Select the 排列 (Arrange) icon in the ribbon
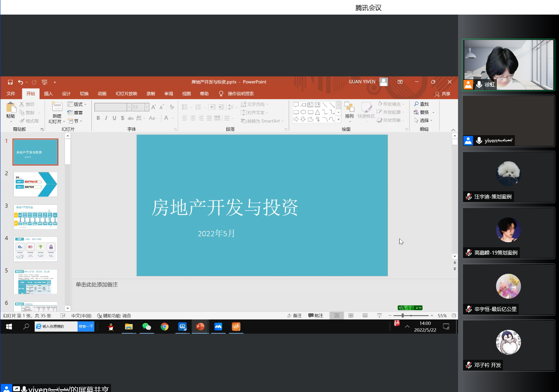This screenshot has width=559, height=392. (349, 108)
